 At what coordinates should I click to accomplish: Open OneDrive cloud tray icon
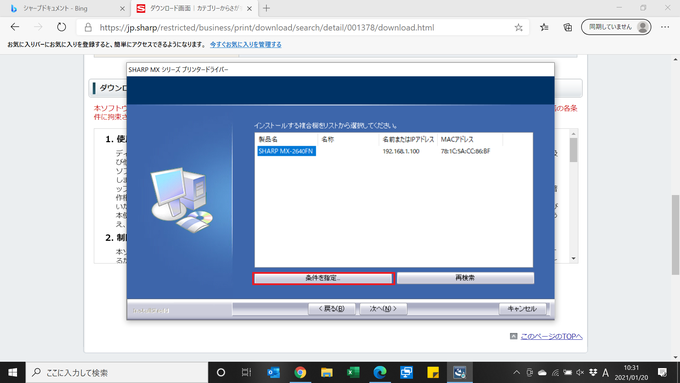pyautogui.click(x=542, y=372)
